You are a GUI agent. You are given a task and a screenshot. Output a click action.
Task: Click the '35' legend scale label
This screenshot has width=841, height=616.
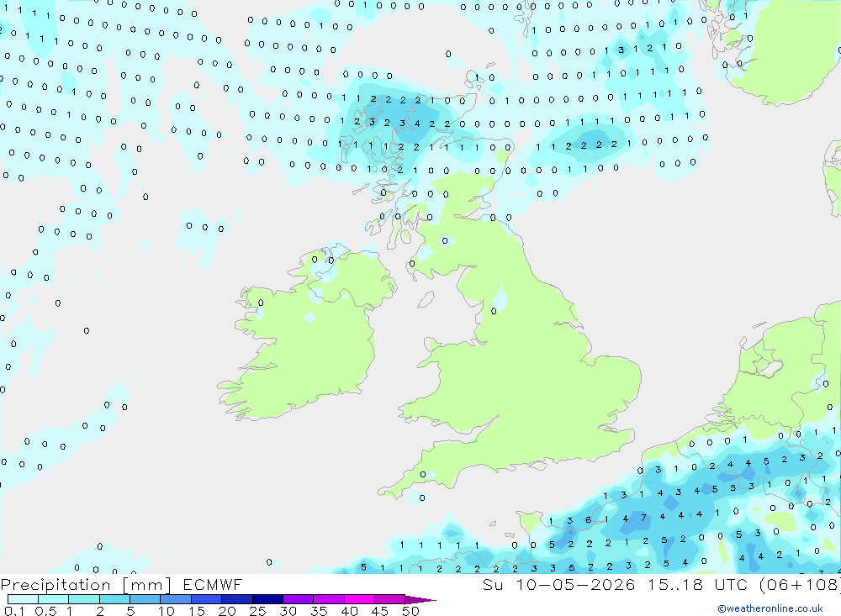[319, 611]
